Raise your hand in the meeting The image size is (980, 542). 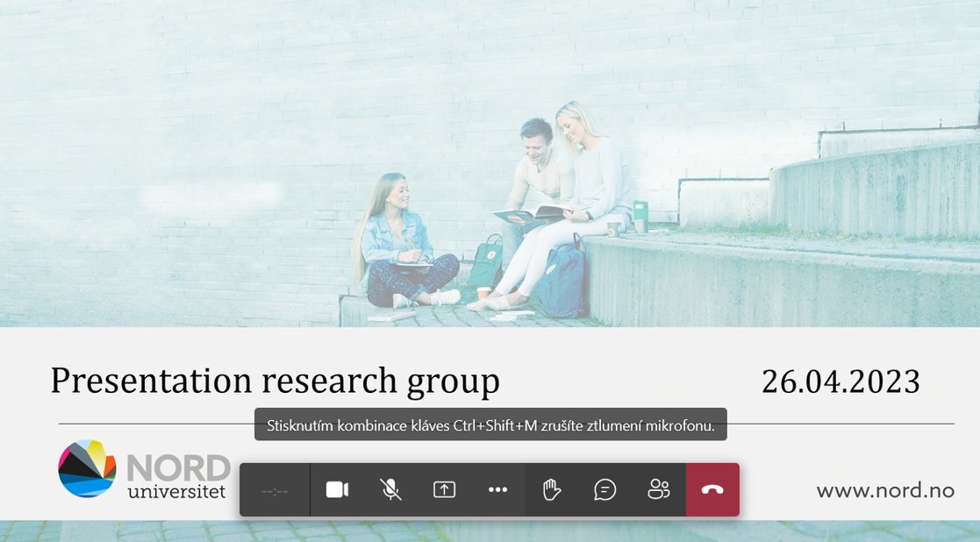552,489
